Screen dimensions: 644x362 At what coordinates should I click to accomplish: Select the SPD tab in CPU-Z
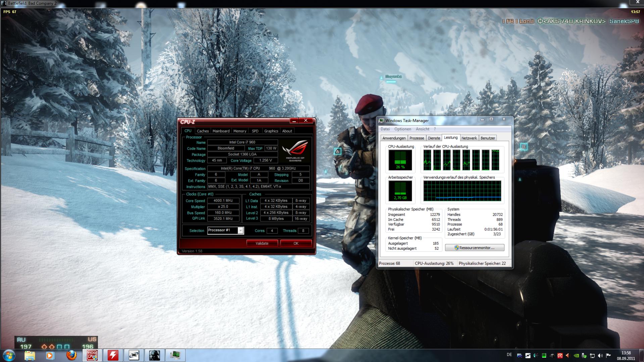(255, 131)
